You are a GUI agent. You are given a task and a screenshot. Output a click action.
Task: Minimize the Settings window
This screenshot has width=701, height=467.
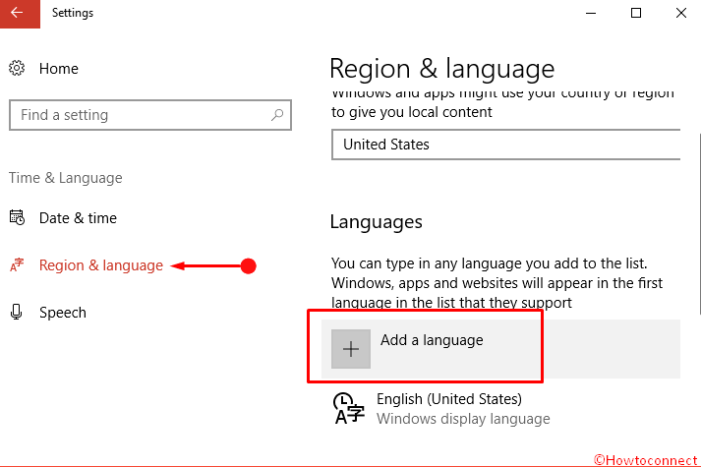(x=591, y=13)
